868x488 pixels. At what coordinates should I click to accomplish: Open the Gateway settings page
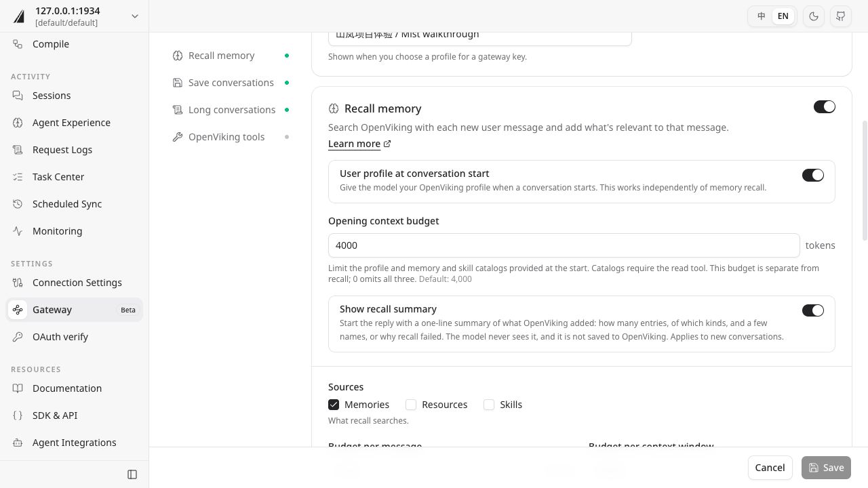(75, 310)
